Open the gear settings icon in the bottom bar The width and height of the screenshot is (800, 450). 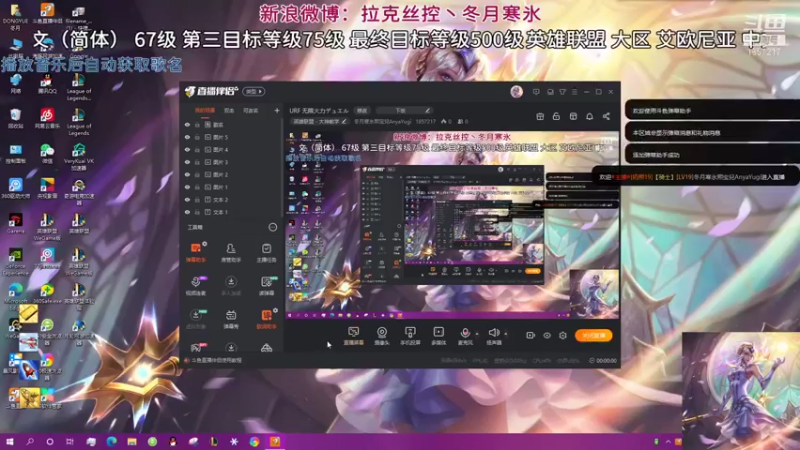(x=563, y=335)
